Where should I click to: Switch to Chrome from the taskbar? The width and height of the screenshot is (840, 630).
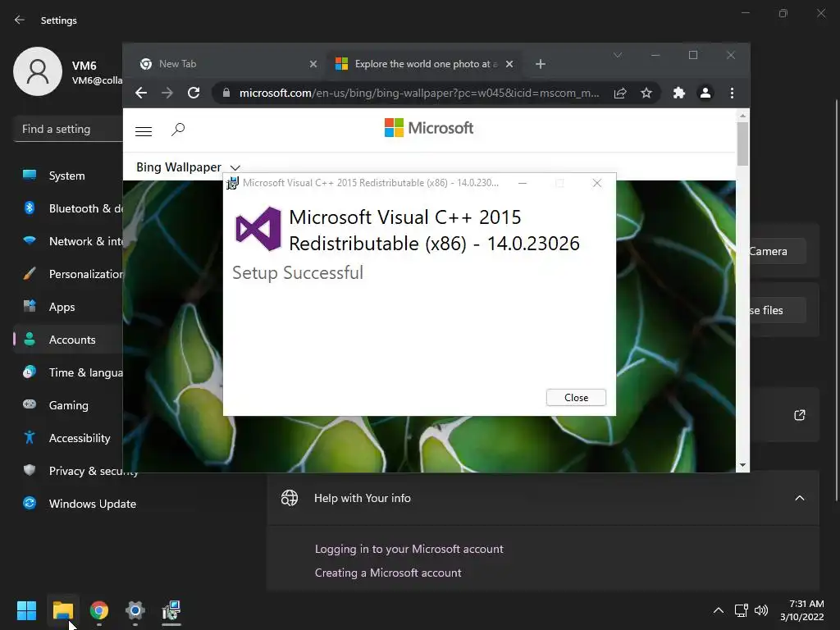point(99,610)
